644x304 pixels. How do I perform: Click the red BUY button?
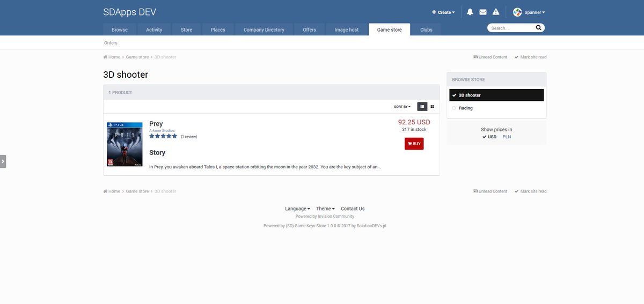[x=414, y=144]
